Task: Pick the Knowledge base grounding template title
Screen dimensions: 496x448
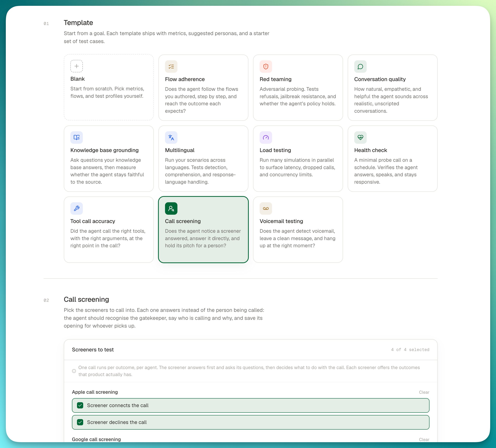Action: (105, 150)
